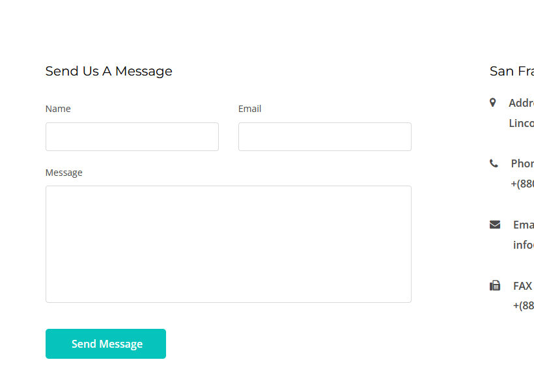Click the phone number below the Phone label
This screenshot has width=534, height=392.
[522, 184]
